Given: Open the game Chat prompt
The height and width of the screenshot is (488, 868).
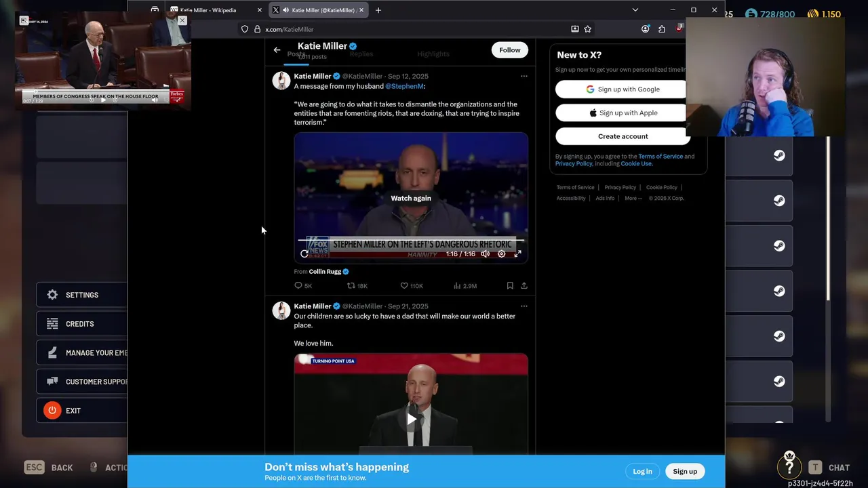Looking at the screenshot, I should [x=829, y=468].
